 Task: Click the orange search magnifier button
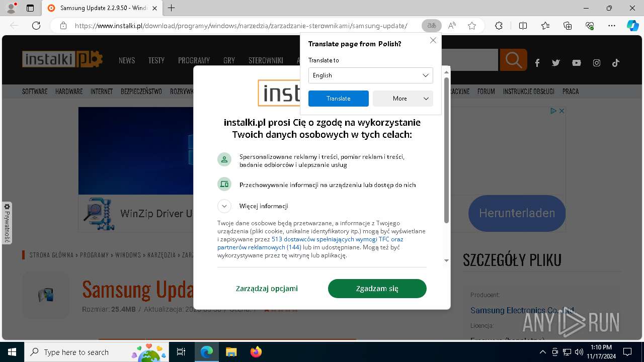[x=513, y=60]
